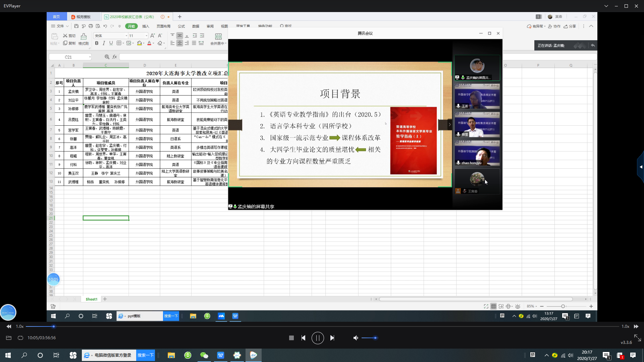Click the 开始 ribbon tab button
This screenshot has width=644, height=362.
[x=131, y=26]
